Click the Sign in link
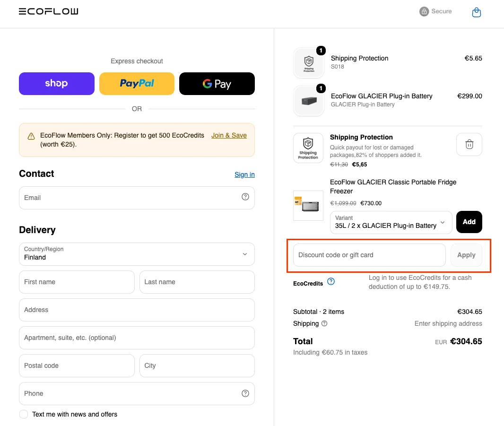Screen dimensions: 504x426 (x=244, y=174)
